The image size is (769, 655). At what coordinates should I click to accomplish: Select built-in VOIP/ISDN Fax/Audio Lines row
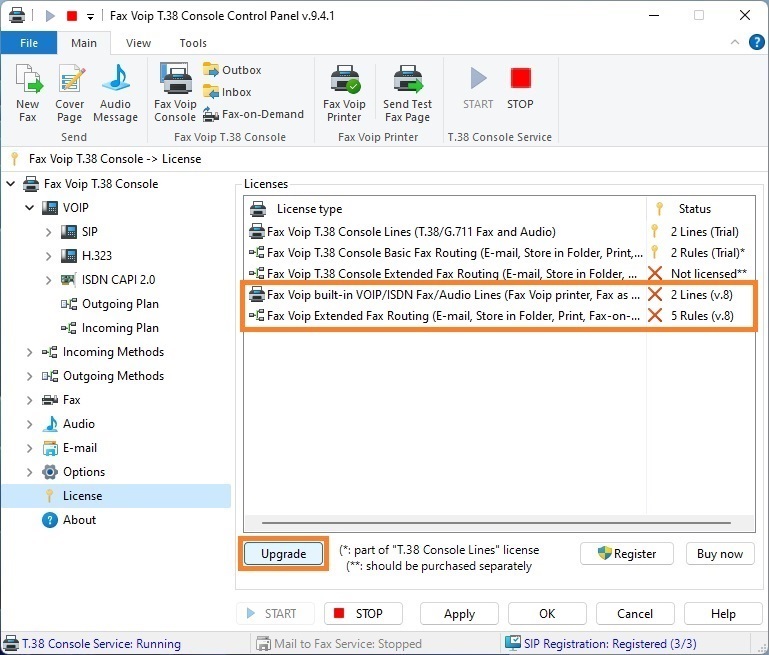[x=499, y=295]
